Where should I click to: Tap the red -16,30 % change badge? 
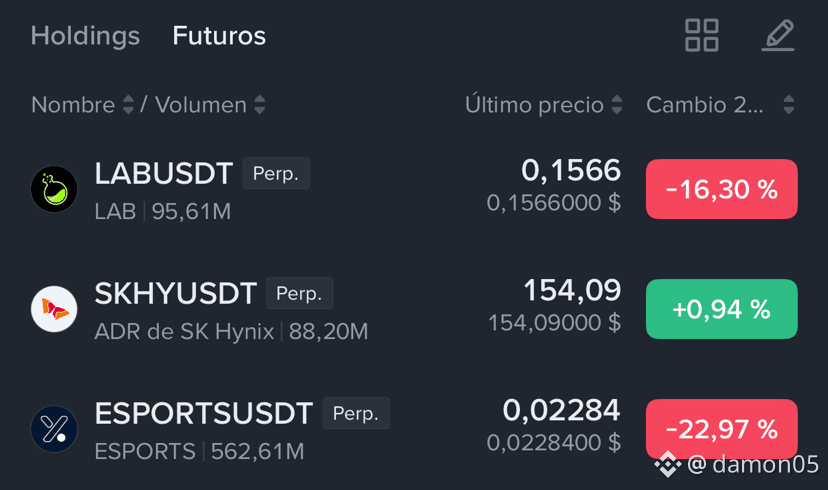click(x=722, y=189)
